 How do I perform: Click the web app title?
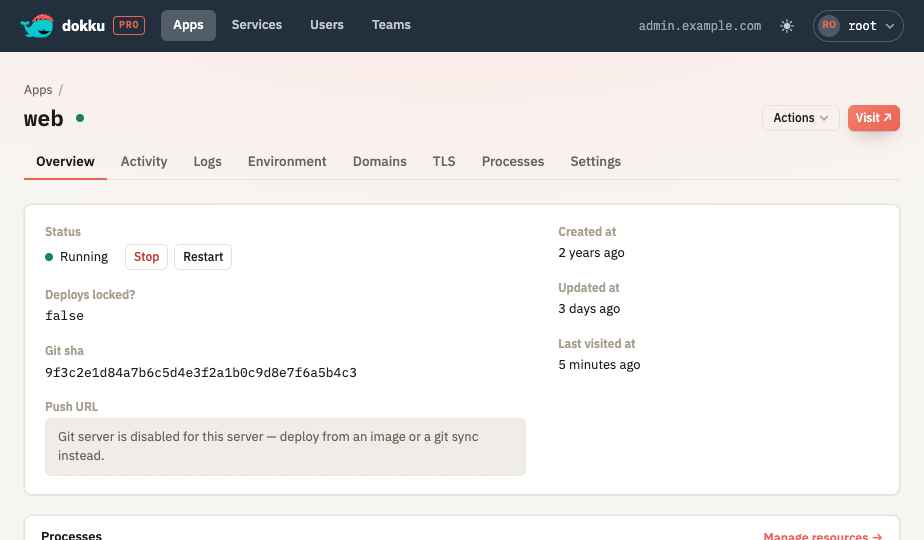44,118
